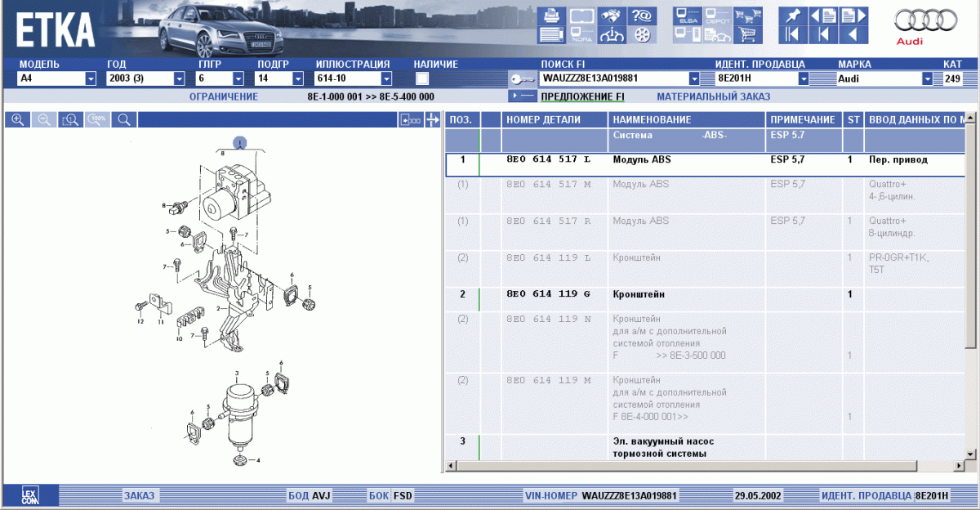980x510 pixels.
Task: Select the Эл. вакуумный насос row
Action: [706, 447]
